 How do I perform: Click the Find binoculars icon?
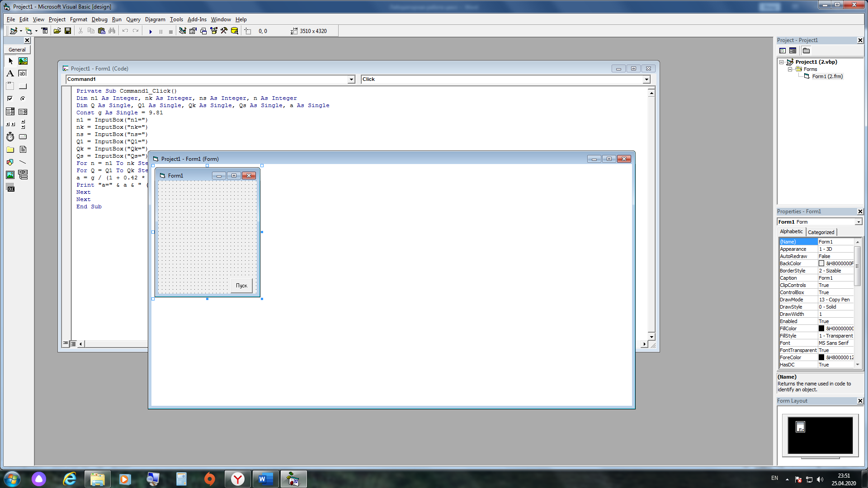[112, 31]
